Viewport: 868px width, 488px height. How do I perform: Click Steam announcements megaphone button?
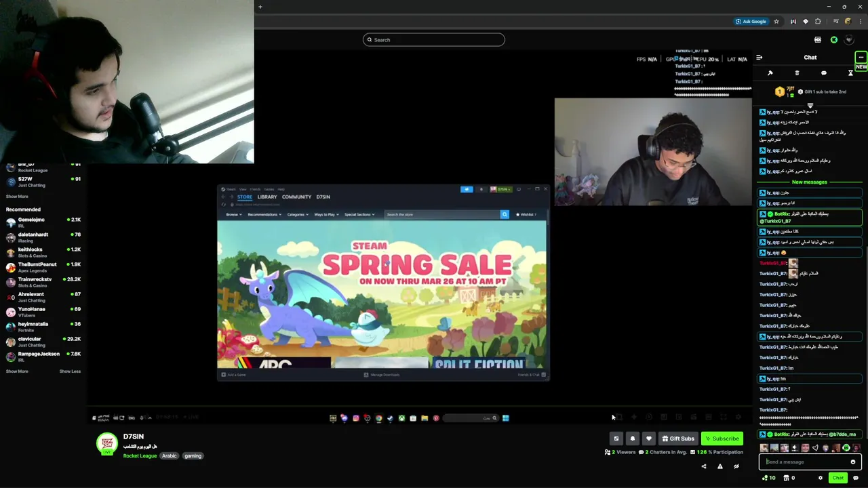coord(467,189)
